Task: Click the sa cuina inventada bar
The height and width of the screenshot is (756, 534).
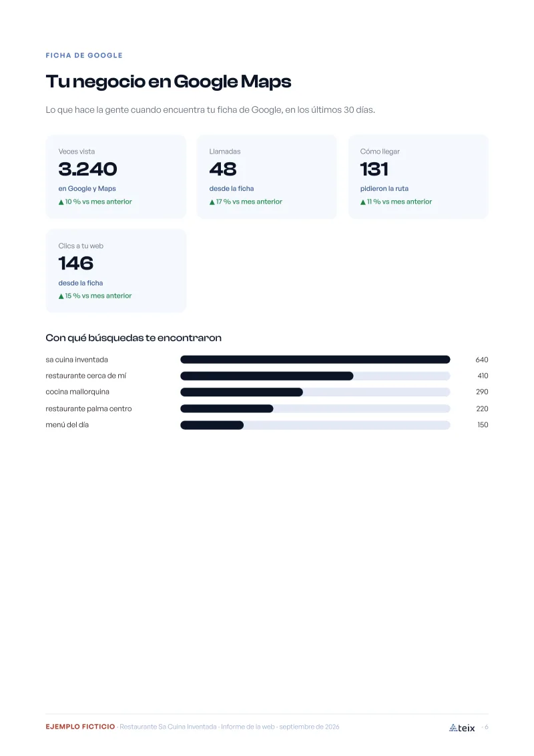Action: click(315, 360)
